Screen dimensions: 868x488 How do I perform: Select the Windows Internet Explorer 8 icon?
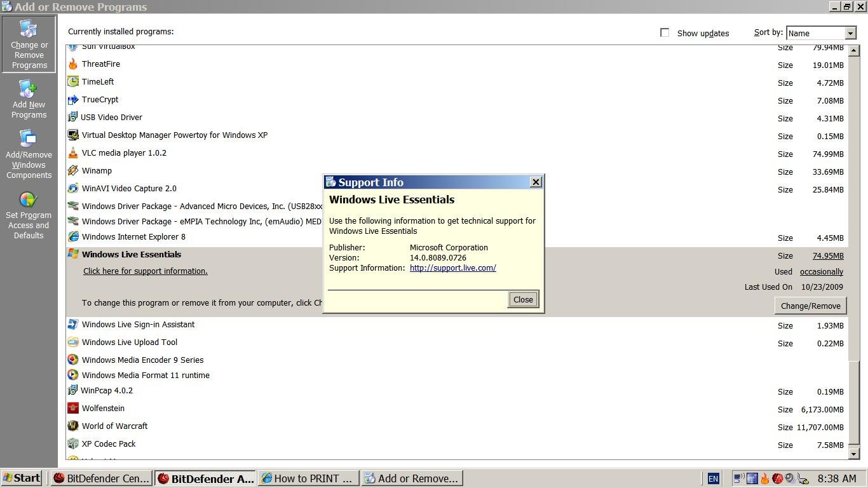tap(73, 237)
